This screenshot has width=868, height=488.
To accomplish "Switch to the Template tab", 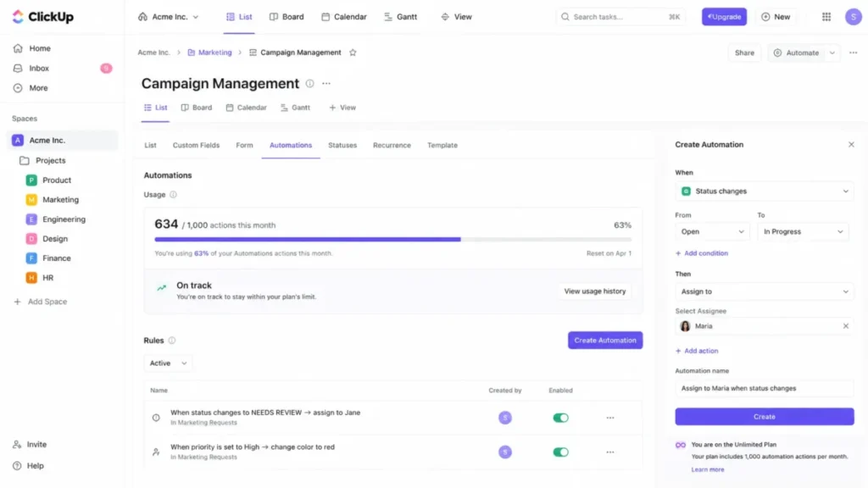I will pos(442,145).
